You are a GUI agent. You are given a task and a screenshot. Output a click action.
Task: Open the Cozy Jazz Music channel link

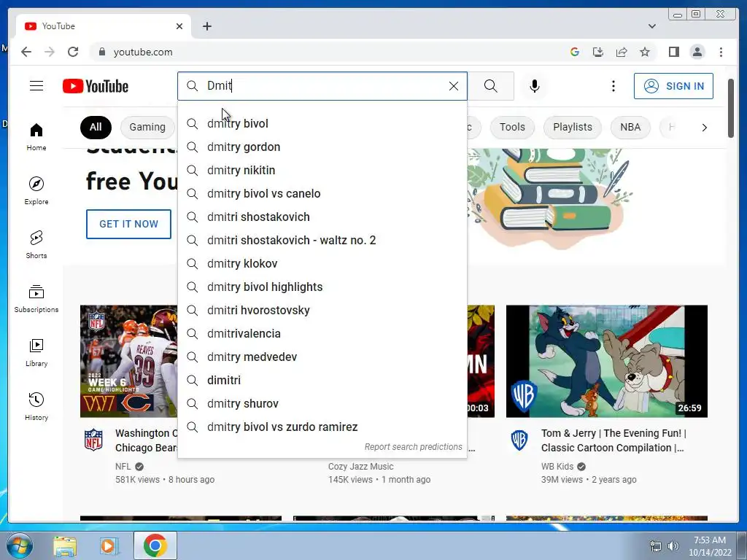click(360, 466)
